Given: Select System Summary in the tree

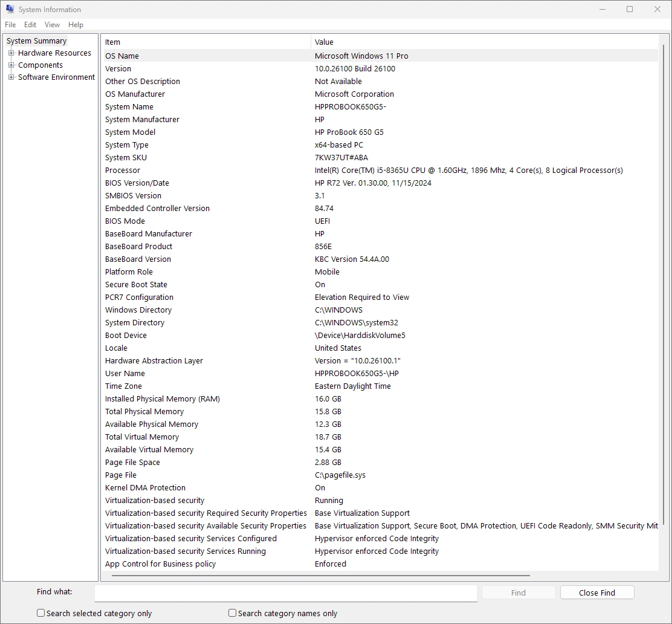Looking at the screenshot, I should click(36, 41).
